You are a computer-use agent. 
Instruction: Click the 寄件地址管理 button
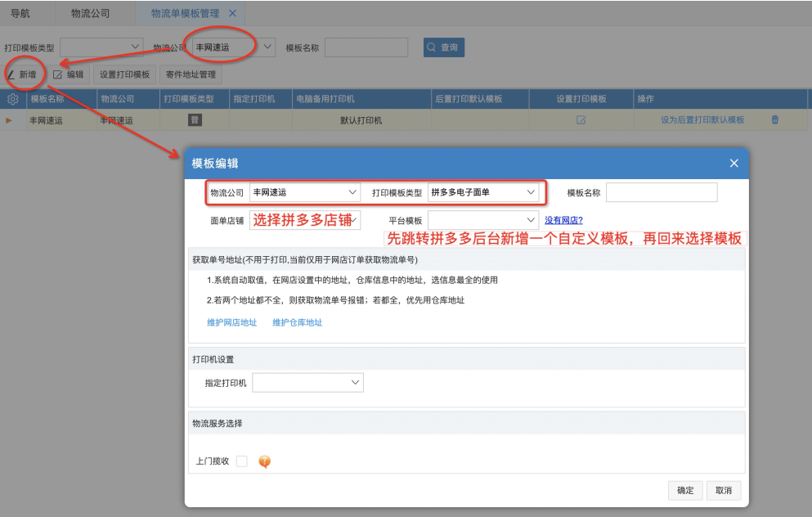click(191, 74)
